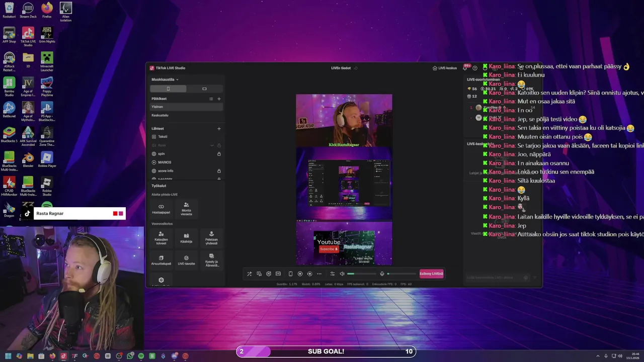Open the Hostaajapari co-host tool

point(161,209)
